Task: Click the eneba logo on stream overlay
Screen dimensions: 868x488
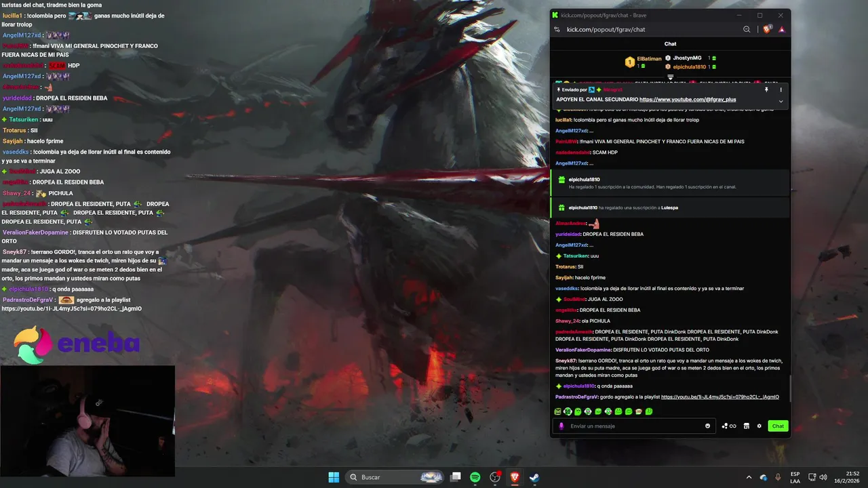Action: [x=76, y=344]
